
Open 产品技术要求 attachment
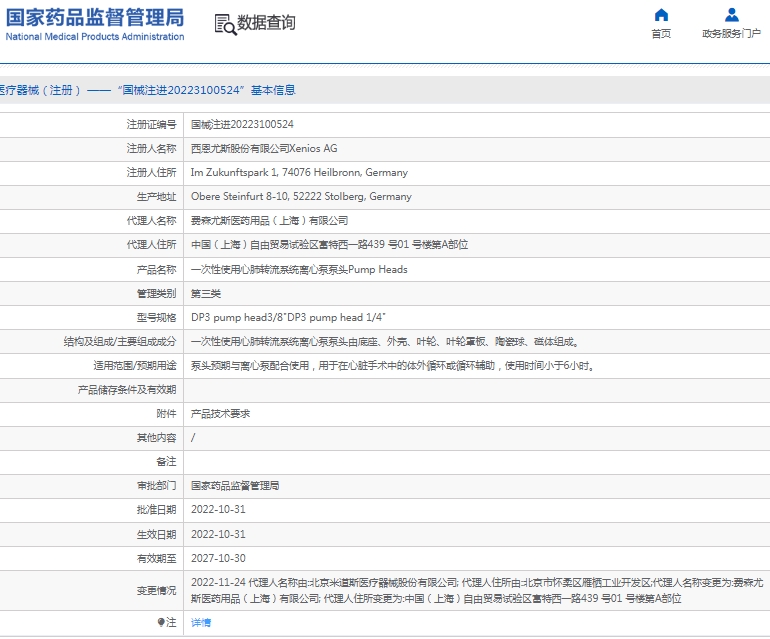tap(220, 414)
